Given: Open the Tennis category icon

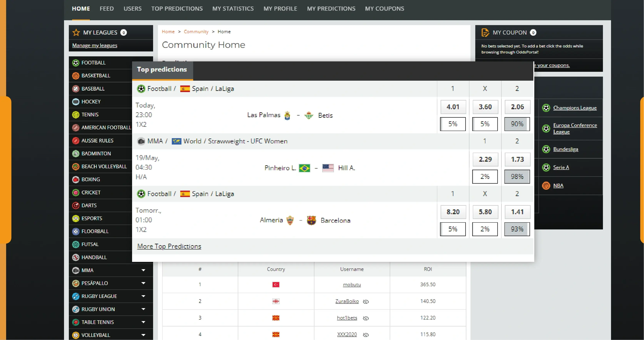Looking at the screenshot, I should 76,114.
